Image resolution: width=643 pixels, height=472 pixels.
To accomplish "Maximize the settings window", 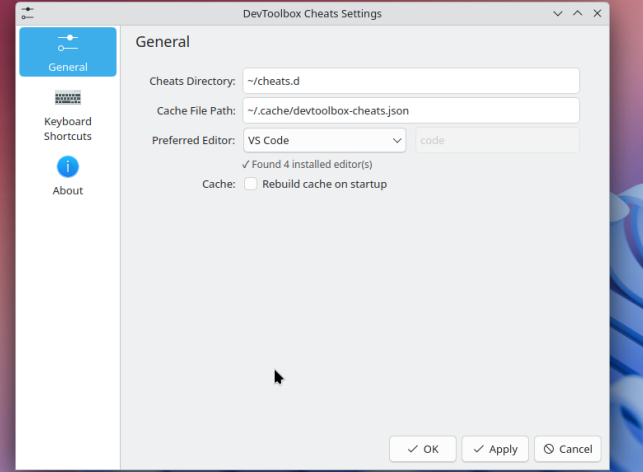I will (577, 14).
